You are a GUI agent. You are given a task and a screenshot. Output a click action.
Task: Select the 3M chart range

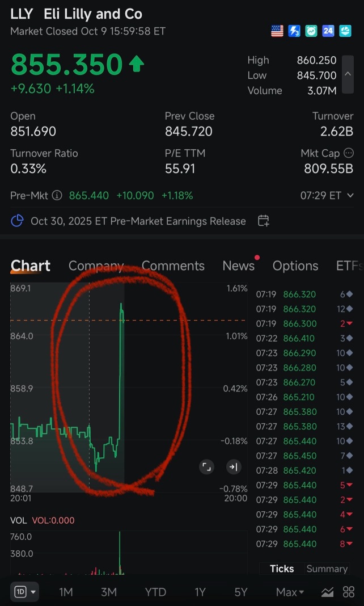pos(109,592)
